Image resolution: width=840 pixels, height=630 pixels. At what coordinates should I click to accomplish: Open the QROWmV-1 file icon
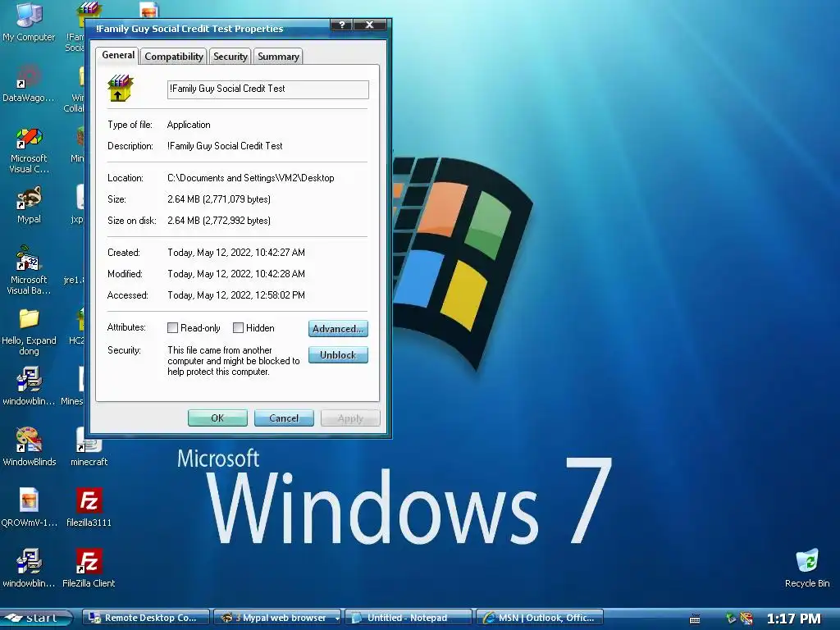pyautogui.click(x=29, y=507)
